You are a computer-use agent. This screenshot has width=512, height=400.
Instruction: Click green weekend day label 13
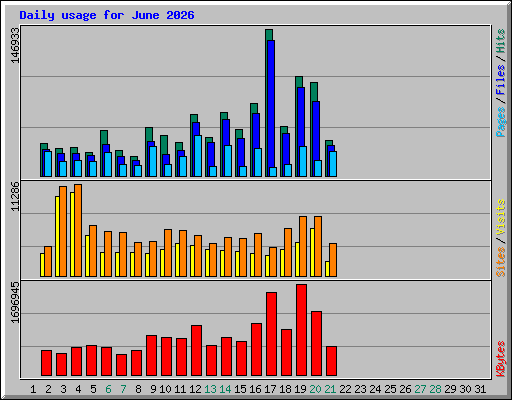pos(210,389)
